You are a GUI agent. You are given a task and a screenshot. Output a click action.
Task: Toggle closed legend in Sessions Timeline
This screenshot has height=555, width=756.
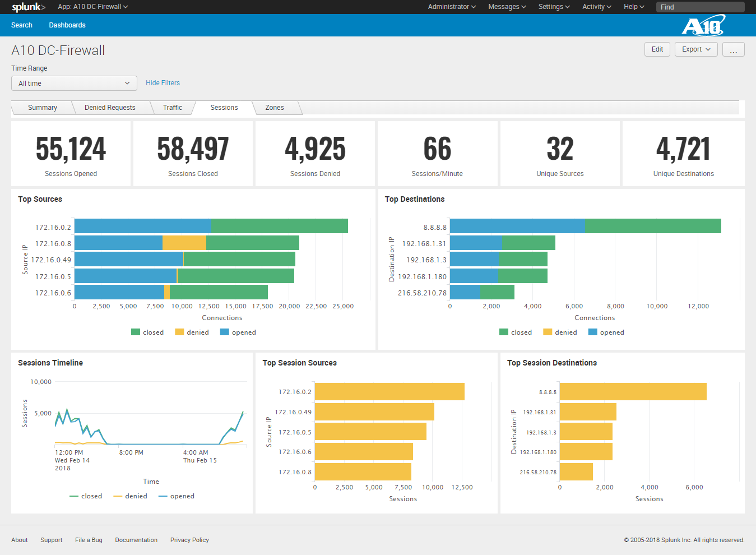click(86, 496)
